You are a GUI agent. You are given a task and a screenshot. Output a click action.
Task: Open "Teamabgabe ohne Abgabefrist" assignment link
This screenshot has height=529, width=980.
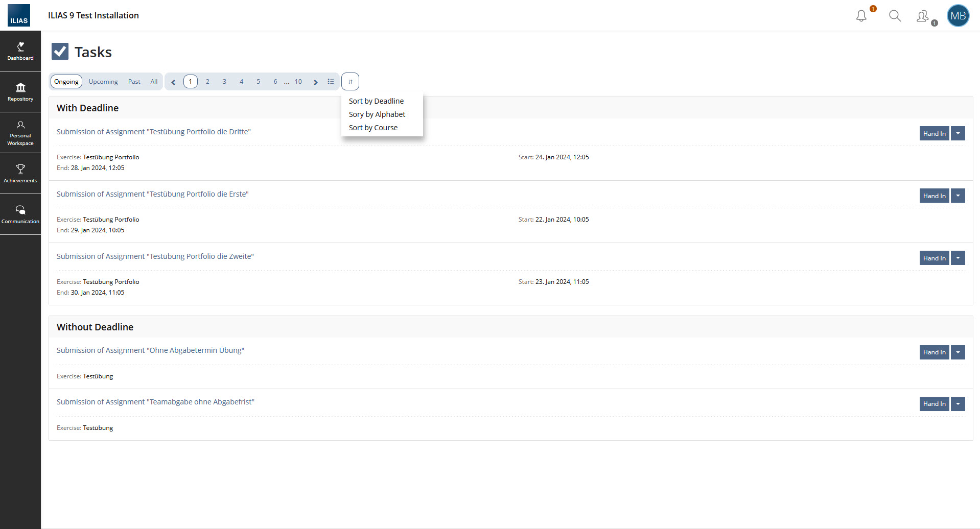point(155,402)
